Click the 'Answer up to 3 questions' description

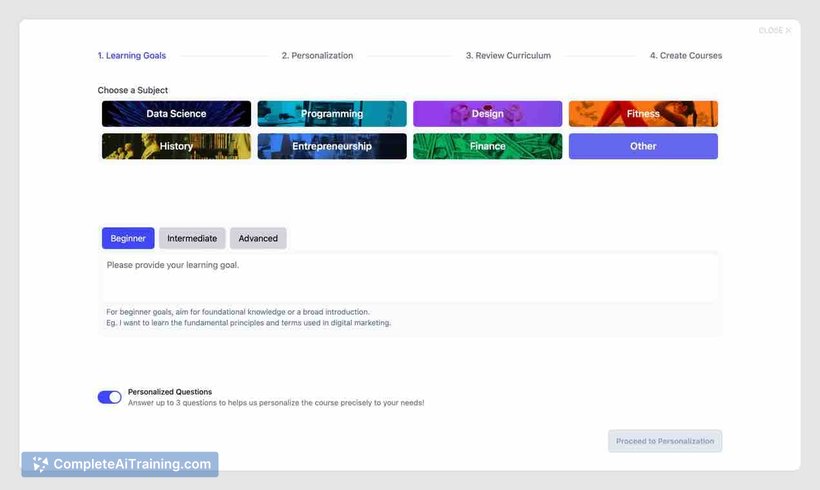pos(276,403)
